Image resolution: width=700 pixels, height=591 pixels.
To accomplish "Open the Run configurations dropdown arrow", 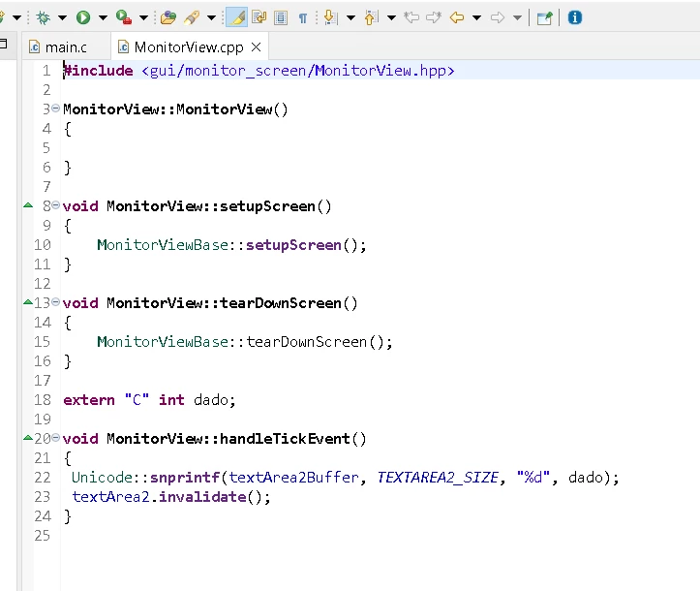I will [x=103, y=17].
